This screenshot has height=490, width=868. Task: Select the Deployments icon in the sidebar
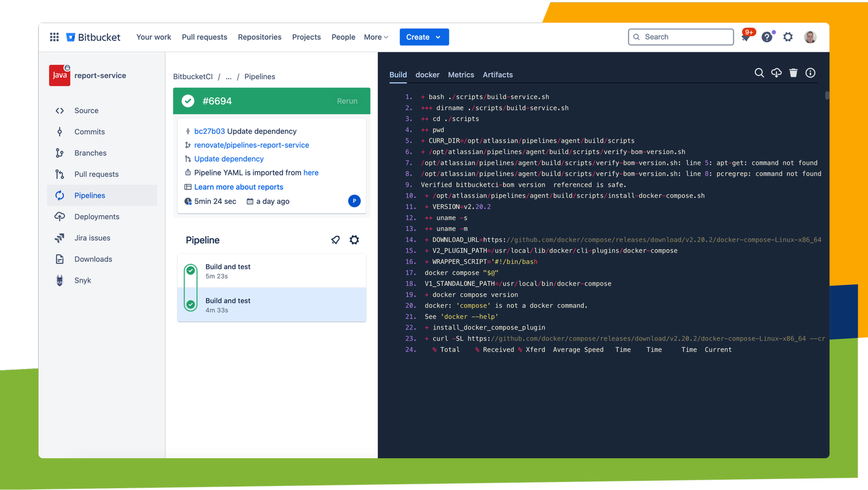[x=60, y=216]
